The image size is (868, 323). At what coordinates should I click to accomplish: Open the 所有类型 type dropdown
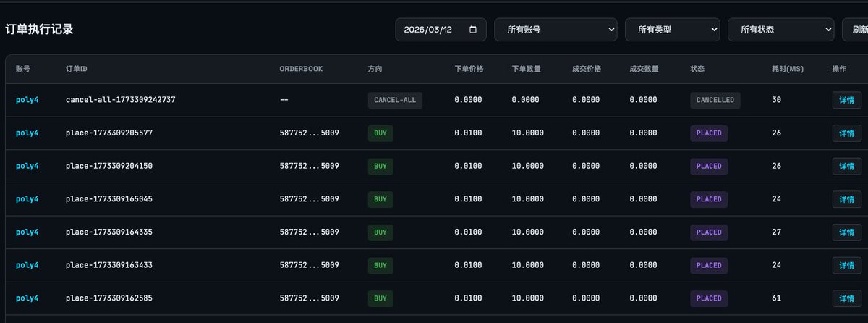pyautogui.click(x=673, y=30)
